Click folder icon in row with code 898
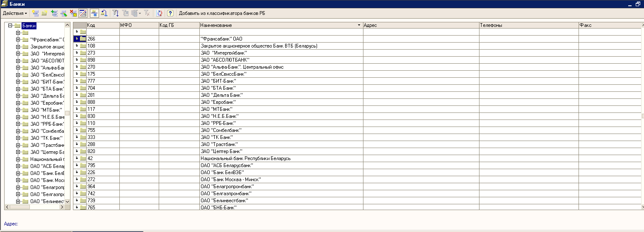Viewport: 644px width, 232px height. [83, 60]
